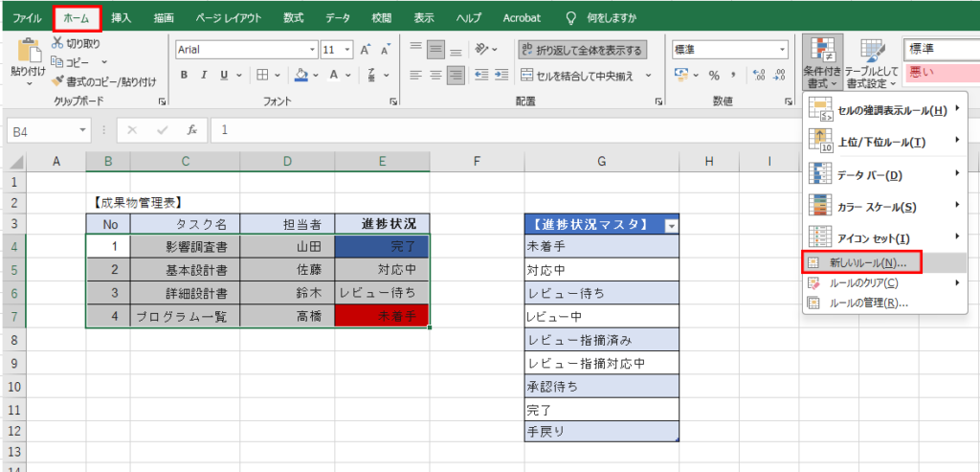Click the insert function fx icon

[x=191, y=129]
